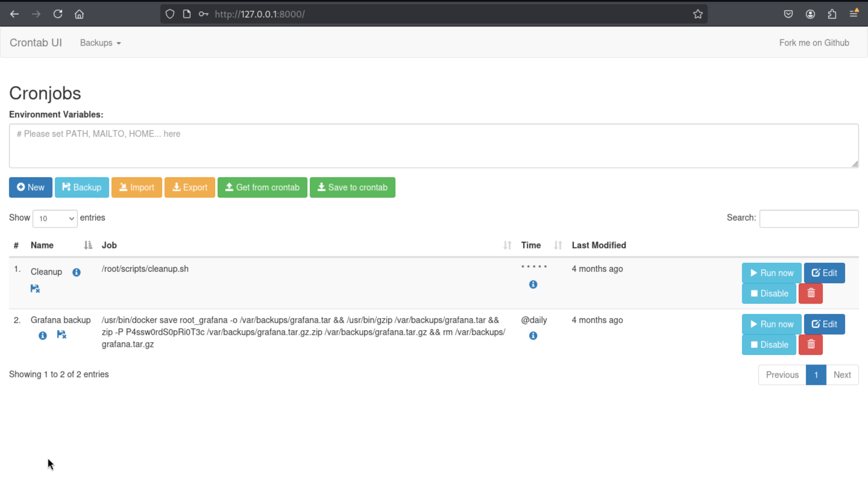Click the info icon below @daily schedule

click(x=533, y=336)
